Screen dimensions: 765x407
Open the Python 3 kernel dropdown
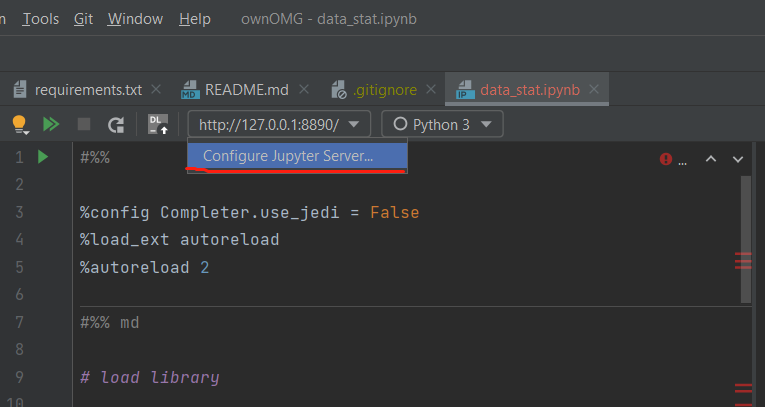(442, 124)
